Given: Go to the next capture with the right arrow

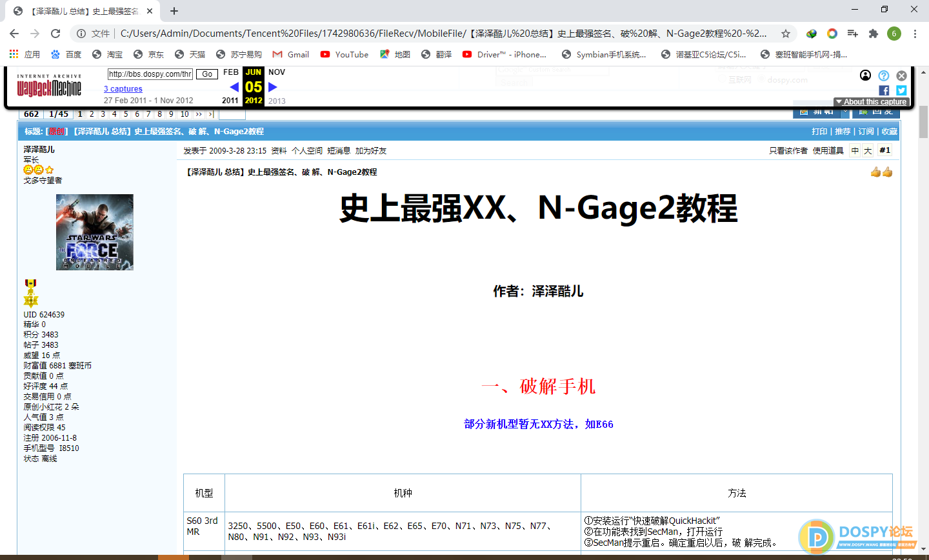Looking at the screenshot, I should tap(273, 87).
